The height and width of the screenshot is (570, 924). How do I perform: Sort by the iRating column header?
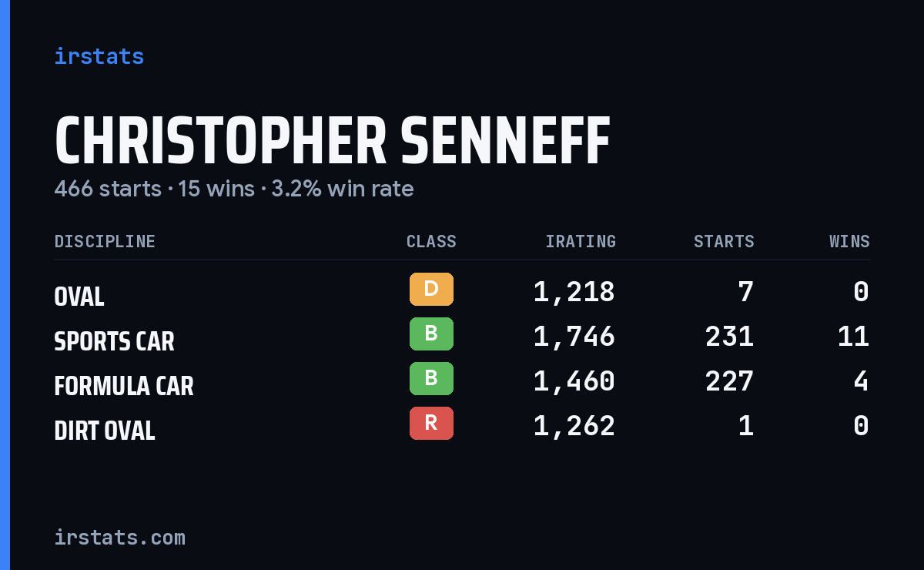pos(581,242)
